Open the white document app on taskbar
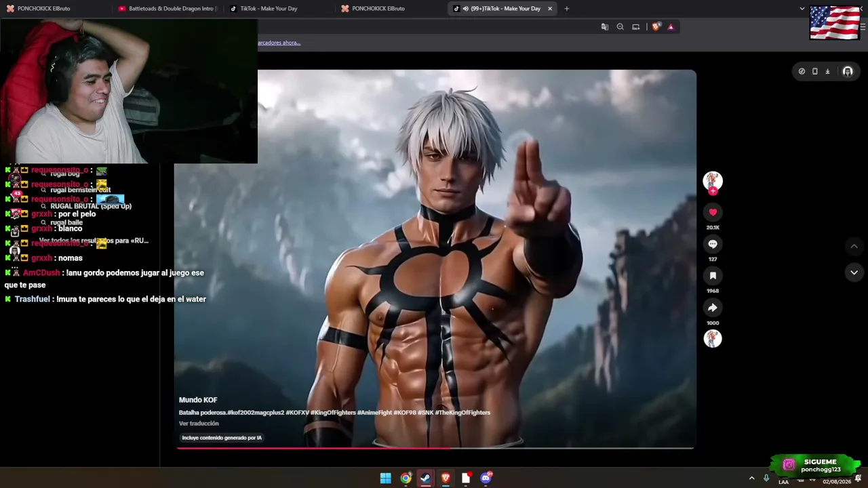 pyautogui.click(x=466, y=479)
